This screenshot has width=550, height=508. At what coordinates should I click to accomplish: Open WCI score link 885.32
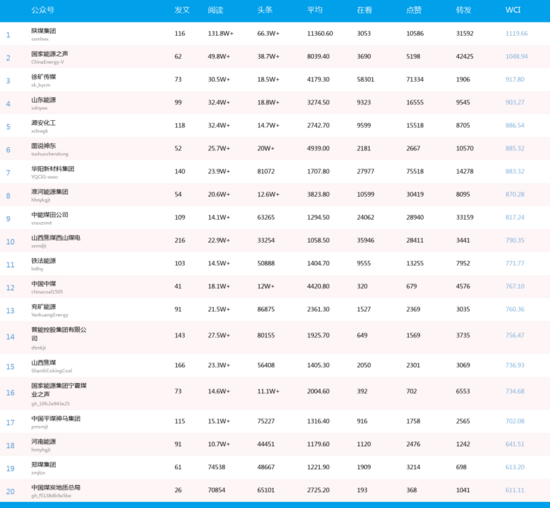coord(515,148)
